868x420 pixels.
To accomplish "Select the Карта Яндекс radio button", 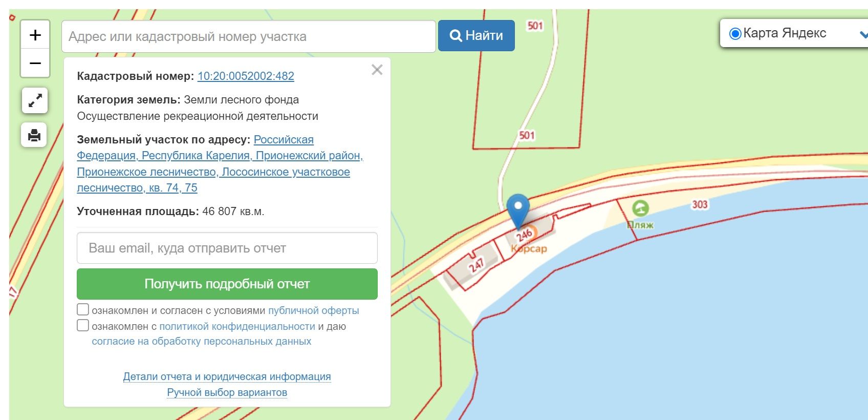I will [735, 34].
